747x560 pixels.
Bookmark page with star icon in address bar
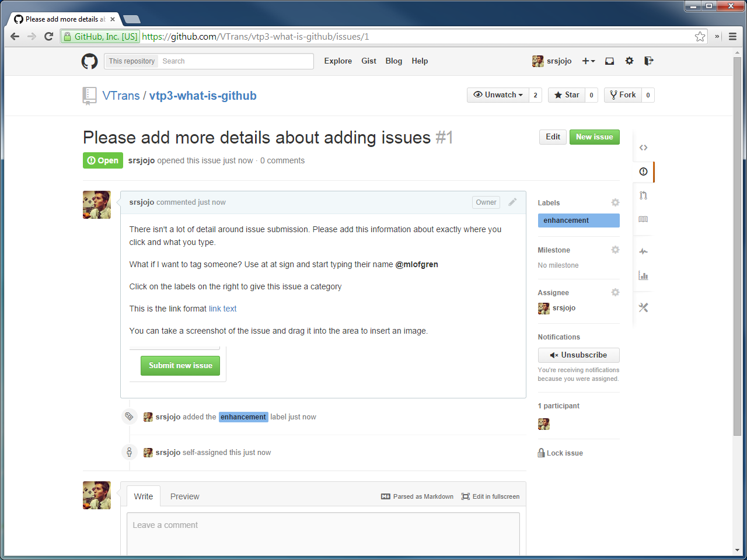point(700,36)
